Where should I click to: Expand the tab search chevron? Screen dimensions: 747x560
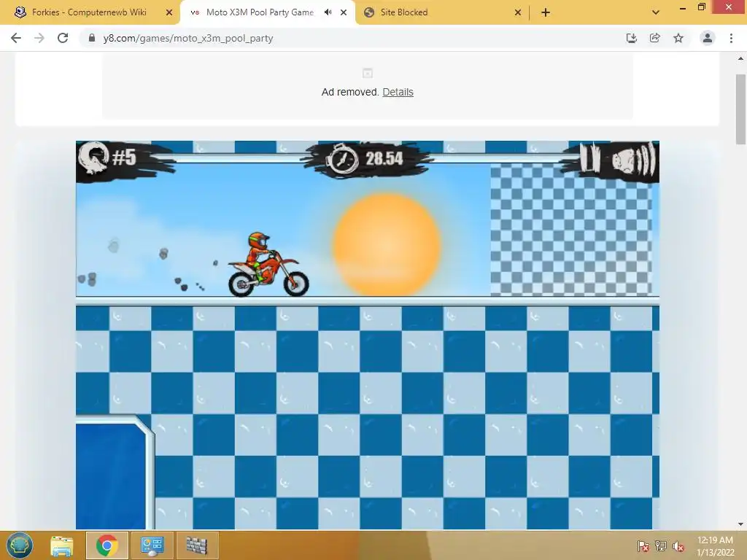(x=656, y=12)
